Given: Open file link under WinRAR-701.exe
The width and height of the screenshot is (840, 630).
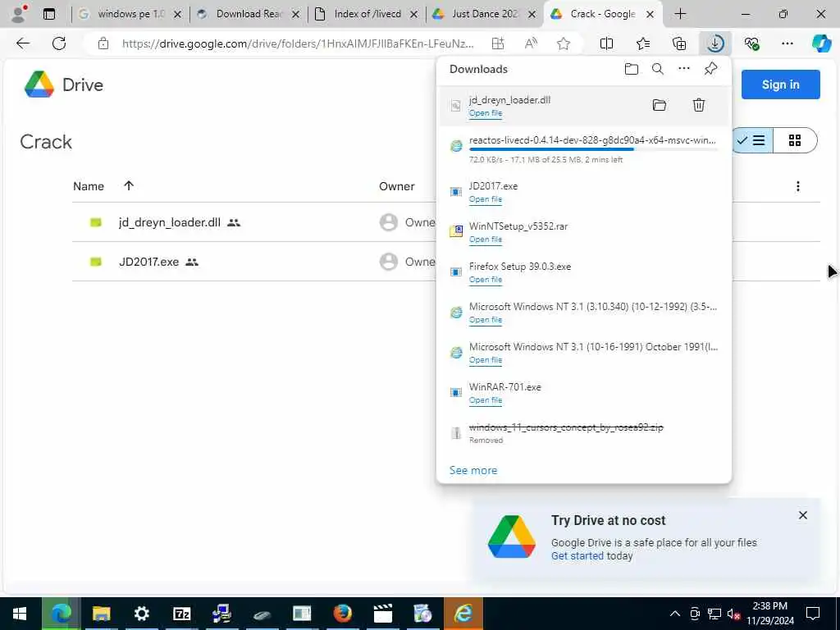Looking at the screenshot, I should (486, 400).
